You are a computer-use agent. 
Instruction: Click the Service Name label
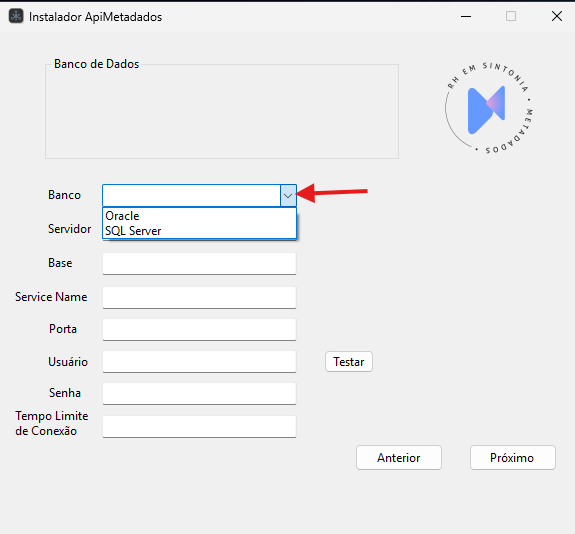click(x=51, y=297)
